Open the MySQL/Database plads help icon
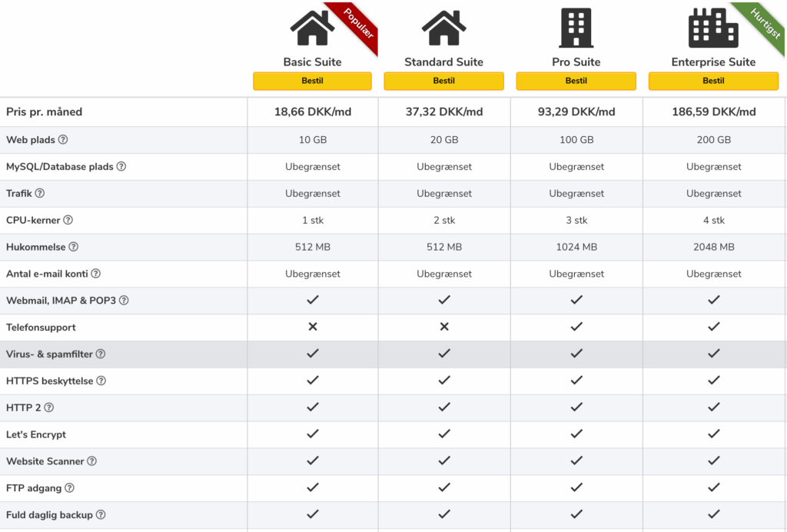Screen dimensions: 787x532 click(x=121, y=166)
